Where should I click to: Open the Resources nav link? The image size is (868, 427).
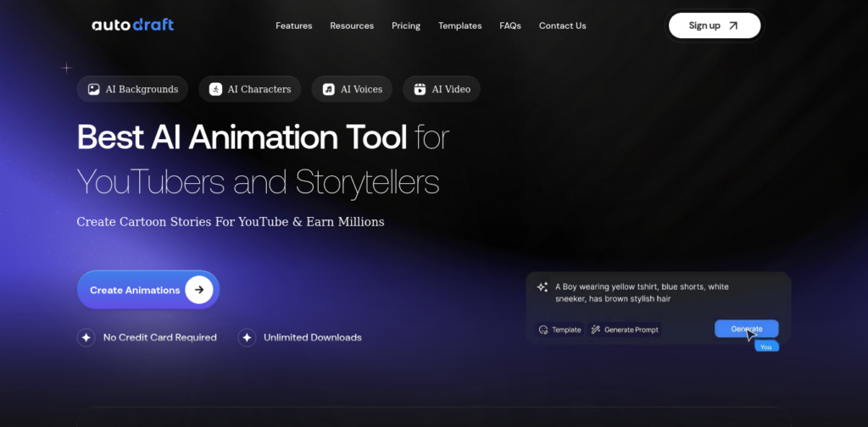tap(352, 26)
